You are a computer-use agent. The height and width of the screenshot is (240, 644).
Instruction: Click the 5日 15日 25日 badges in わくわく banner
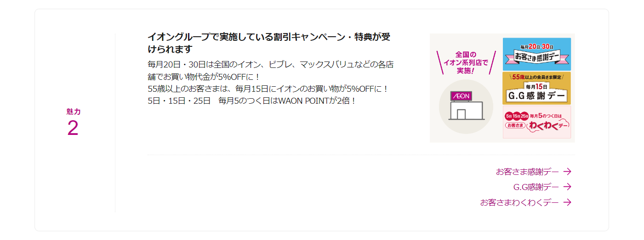coord(517,116)
